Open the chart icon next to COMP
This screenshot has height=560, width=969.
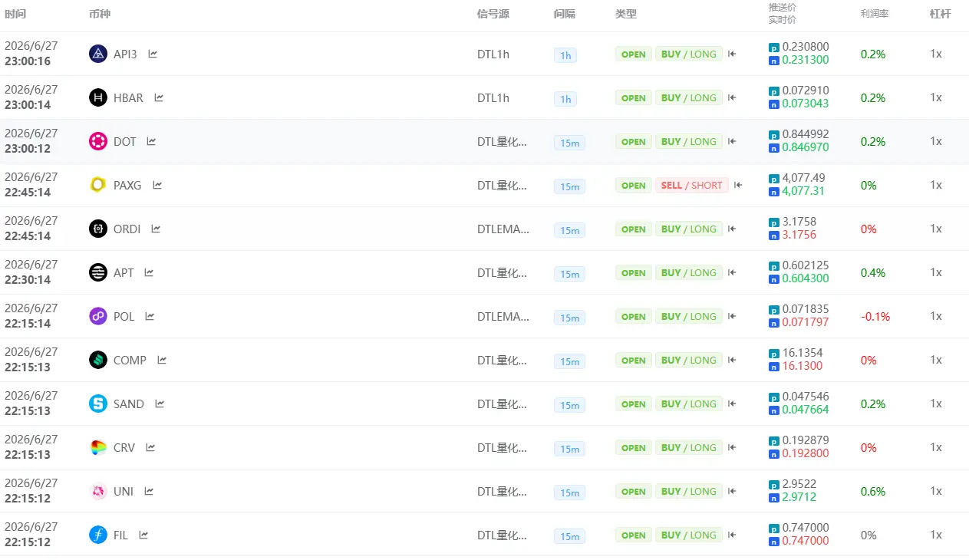click(162, 360)
